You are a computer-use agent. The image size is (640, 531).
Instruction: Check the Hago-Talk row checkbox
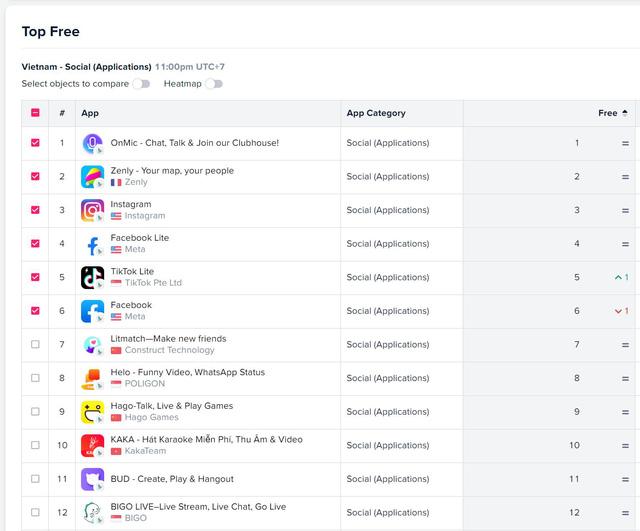click(36, 412)
